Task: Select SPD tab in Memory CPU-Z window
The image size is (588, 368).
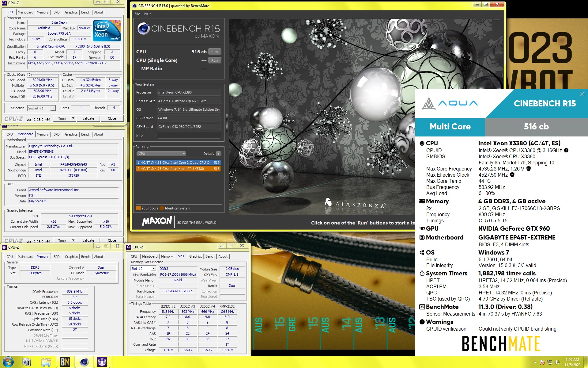Action: click(57, 257)
